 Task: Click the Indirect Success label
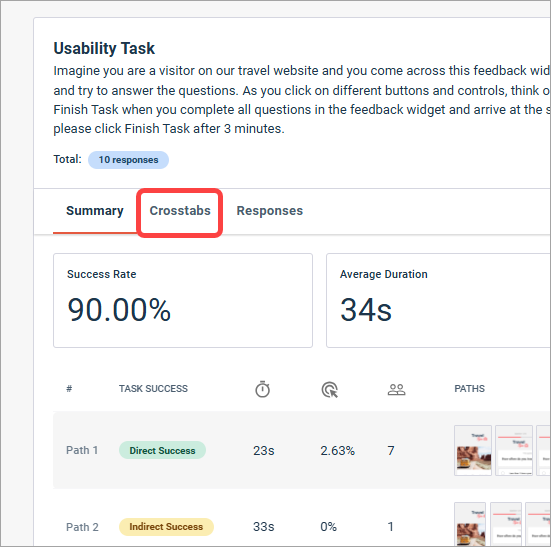(x=166, y=527)
